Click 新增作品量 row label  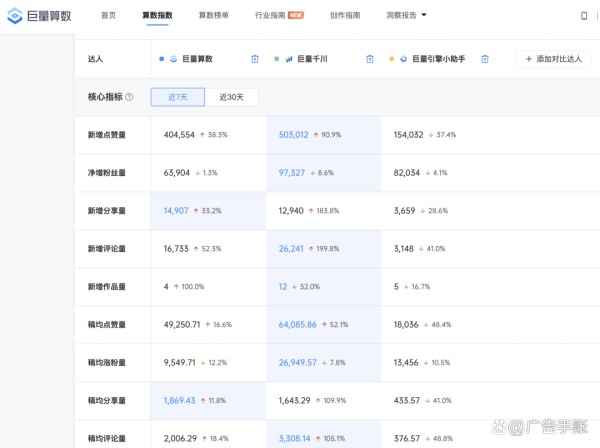107,287
